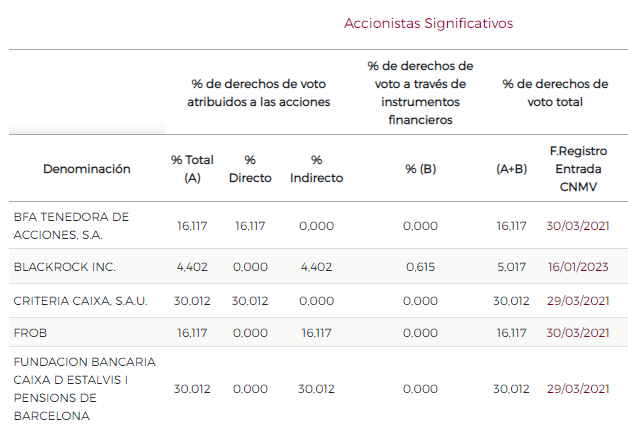Select BFA TENEDORA DE ACCIONES, S.A. row name
Image resolution: width=628 pixels, height=425 pixels.
[x=71, y=226]
